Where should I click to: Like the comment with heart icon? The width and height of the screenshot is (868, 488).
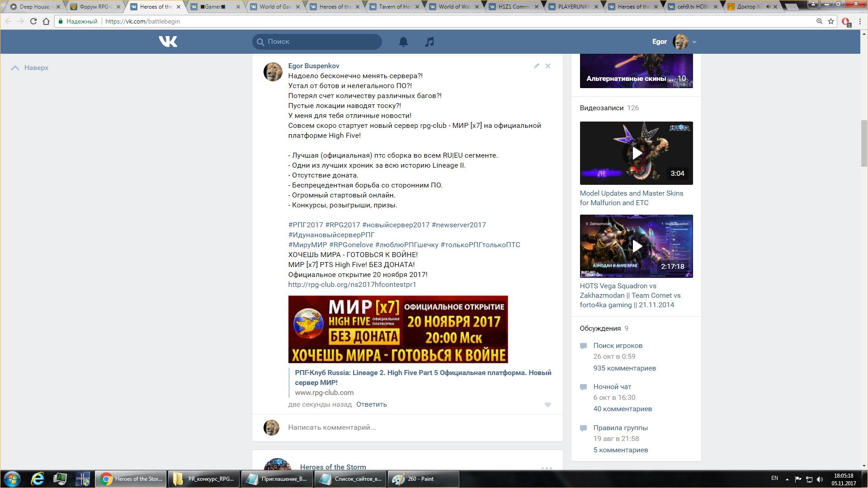click(547, 405)
